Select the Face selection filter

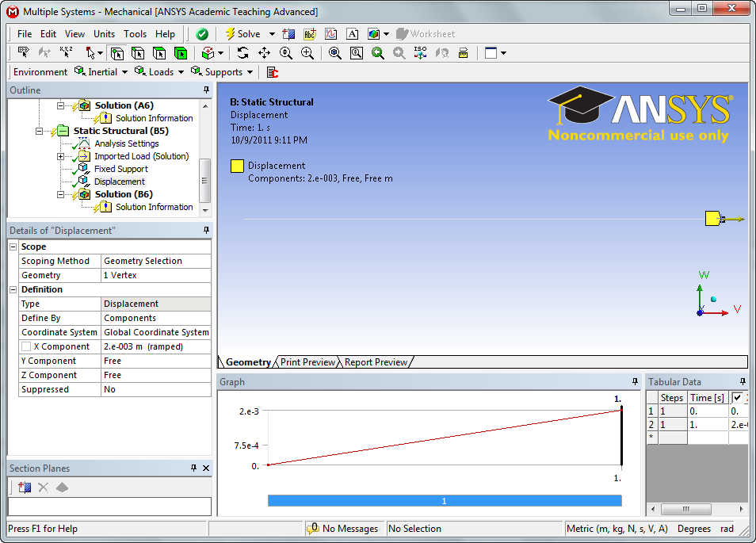[x=159, y=53]
